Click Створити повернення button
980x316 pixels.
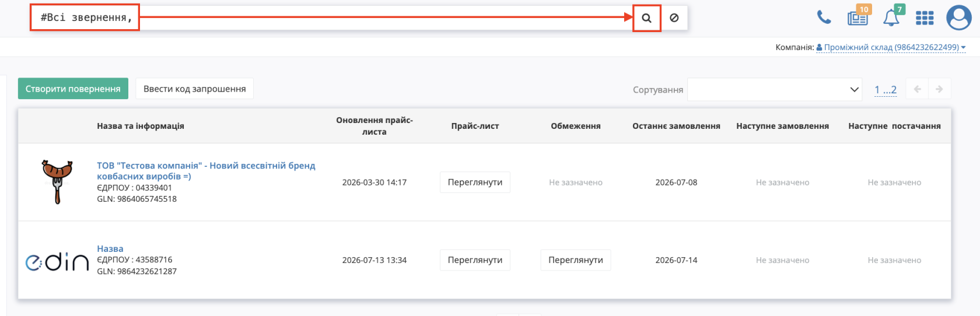coord(73,89)
